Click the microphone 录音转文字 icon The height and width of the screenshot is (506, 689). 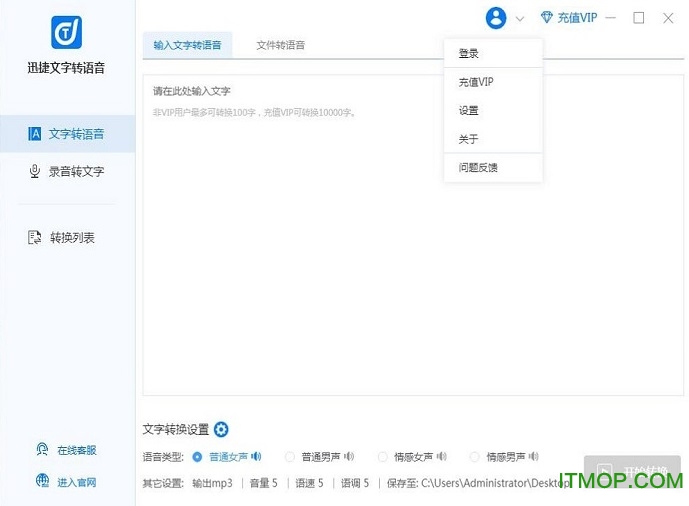(34, 171)
